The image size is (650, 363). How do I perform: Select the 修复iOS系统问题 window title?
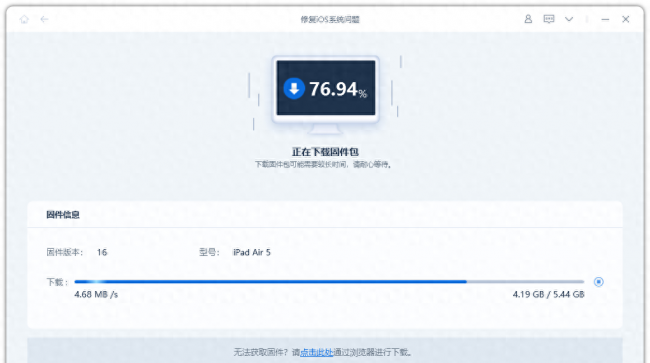coord(330,19)
